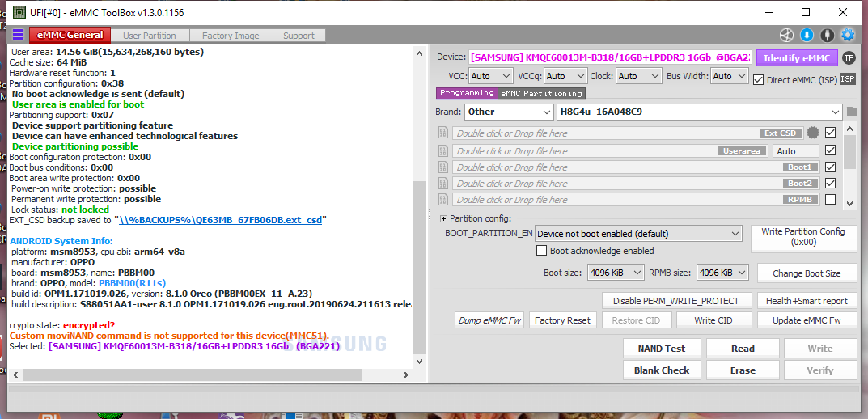Open the Boot size dropdown

(x=616, y=273)
